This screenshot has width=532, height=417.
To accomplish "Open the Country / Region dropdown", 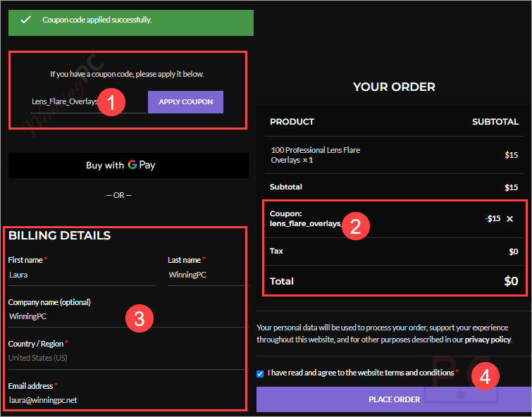I will click(x=127, y=358).
